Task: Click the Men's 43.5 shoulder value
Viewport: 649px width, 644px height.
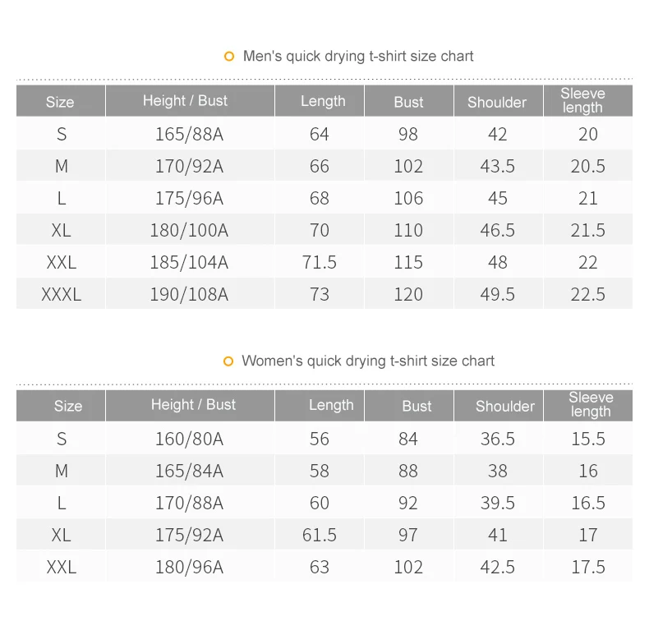Action: tap(498, 167)
